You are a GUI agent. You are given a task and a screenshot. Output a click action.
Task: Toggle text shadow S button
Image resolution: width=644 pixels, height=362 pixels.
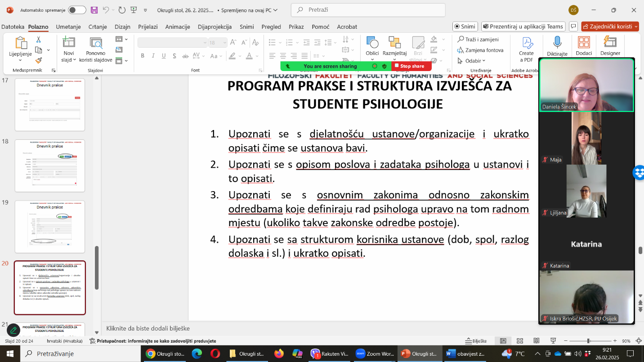[x=174, y=56]
